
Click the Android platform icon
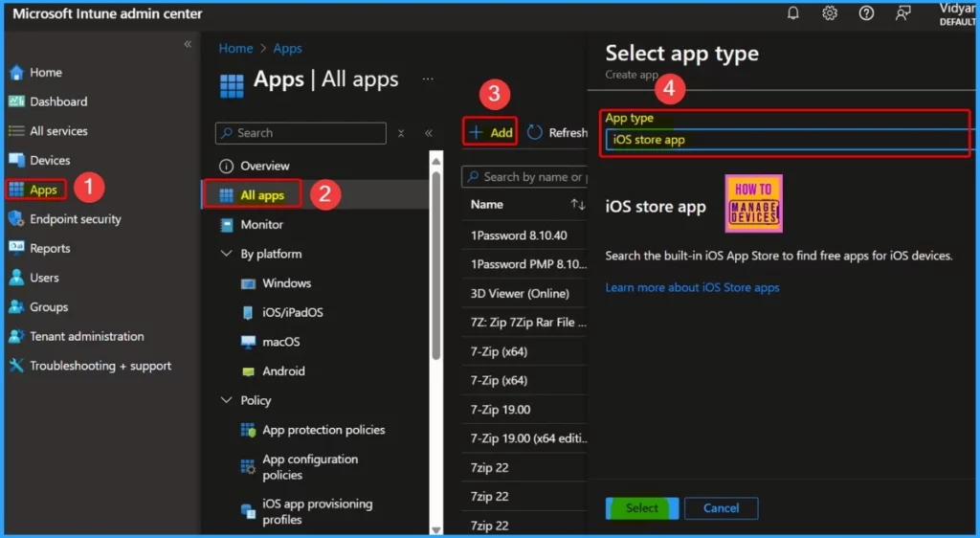248,371
